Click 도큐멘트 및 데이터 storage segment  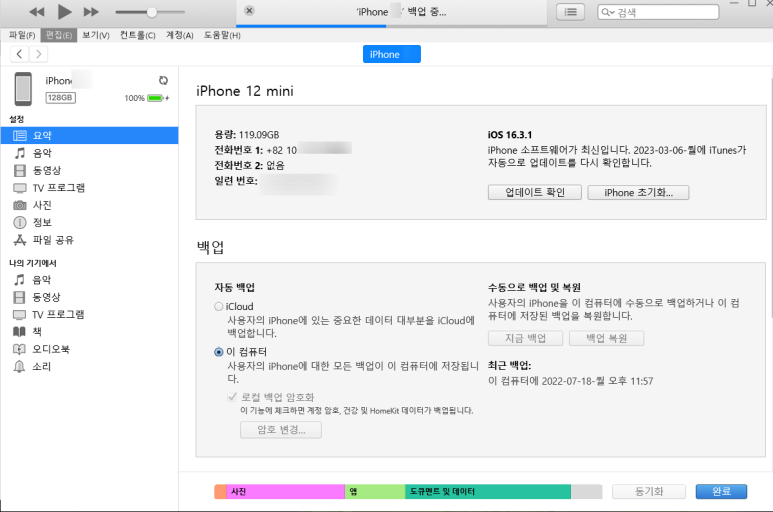488,491
